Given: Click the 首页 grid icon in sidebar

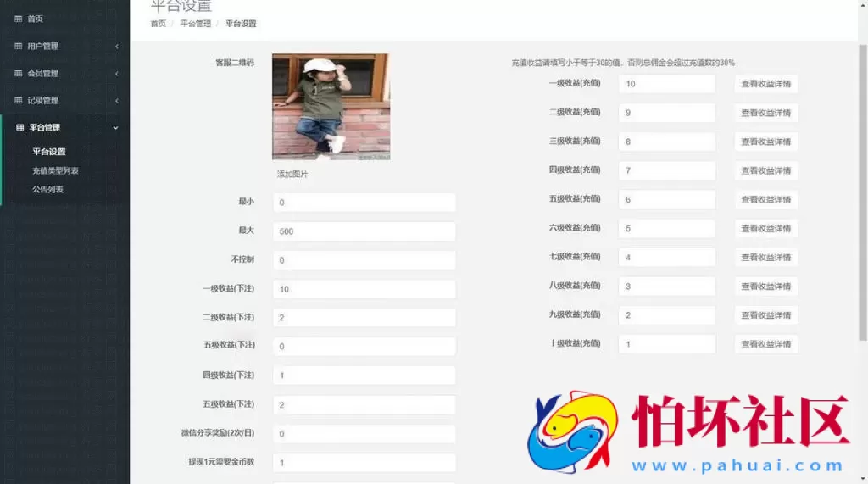Looking at the screenshot, I should click(19, 19).
